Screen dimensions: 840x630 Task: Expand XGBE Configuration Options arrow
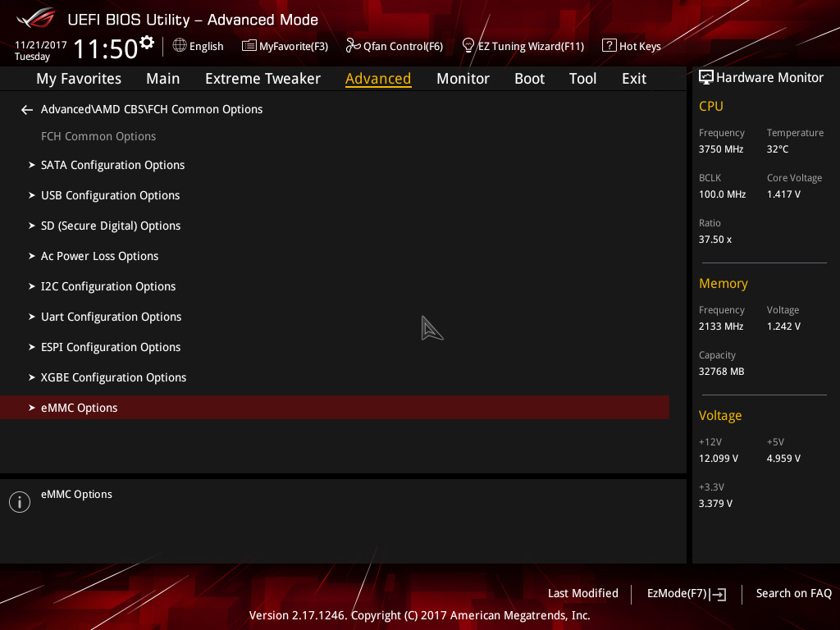click(32, 377)
